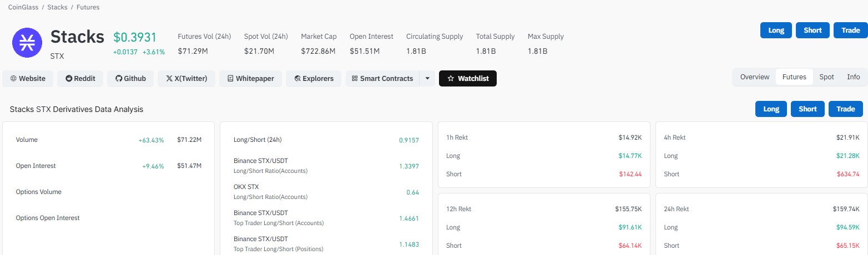Viewport: 868px width, 255px height.
Task: Go to Stacks breadcrumb link
Action: (58, 7)
